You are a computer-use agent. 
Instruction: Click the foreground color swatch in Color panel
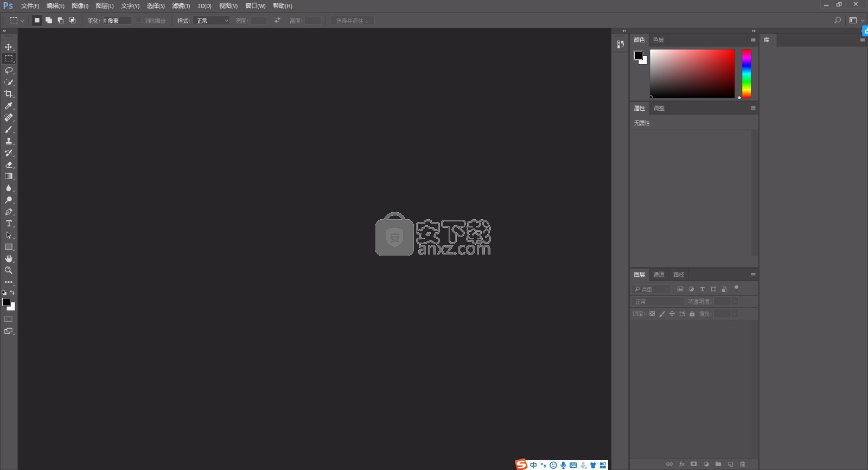click(x=638, y=55)
